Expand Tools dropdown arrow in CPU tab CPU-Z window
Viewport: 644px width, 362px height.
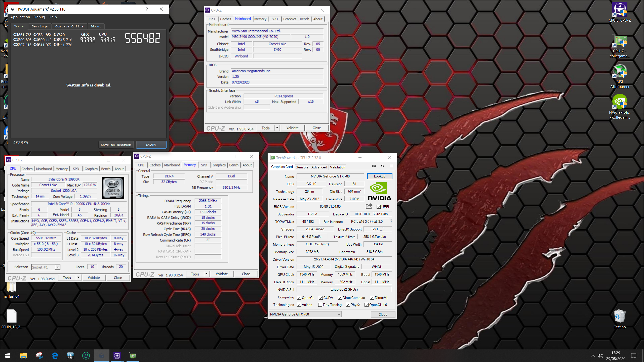[x=78, y=278]
